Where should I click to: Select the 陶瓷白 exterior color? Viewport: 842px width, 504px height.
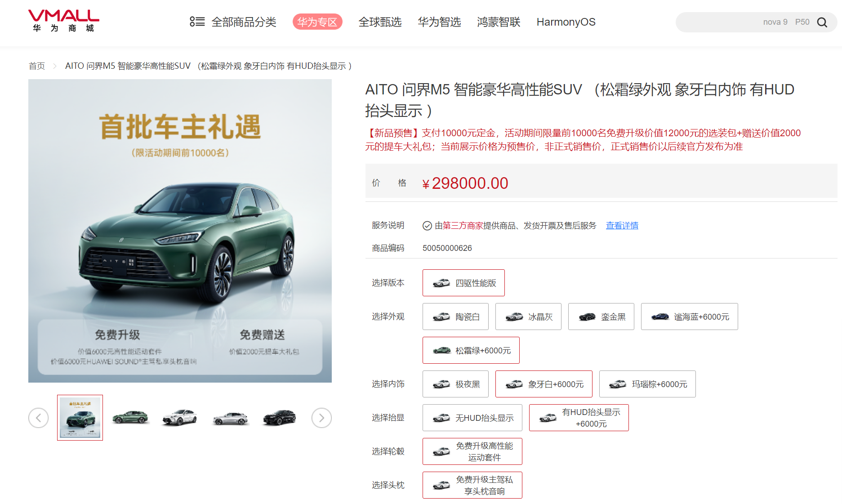(455, 317)
